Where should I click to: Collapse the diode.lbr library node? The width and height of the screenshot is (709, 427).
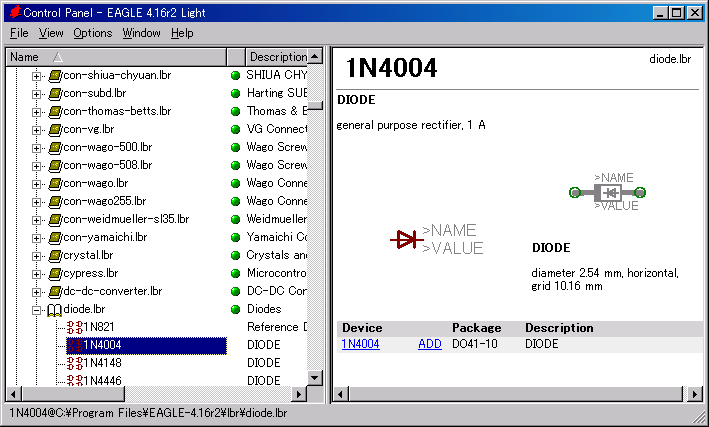click(36, 310)
